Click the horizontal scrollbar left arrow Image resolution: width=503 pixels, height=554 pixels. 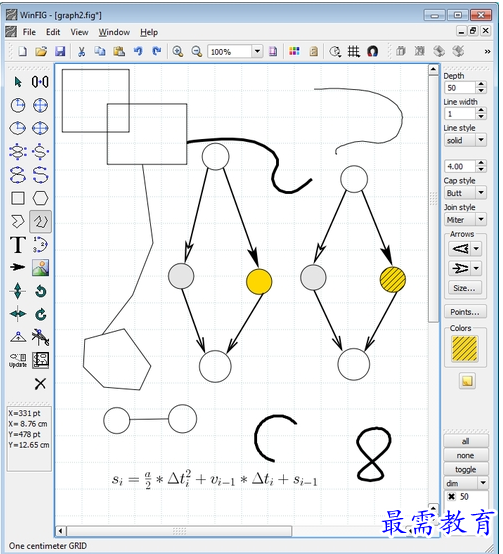pos(61,530)
